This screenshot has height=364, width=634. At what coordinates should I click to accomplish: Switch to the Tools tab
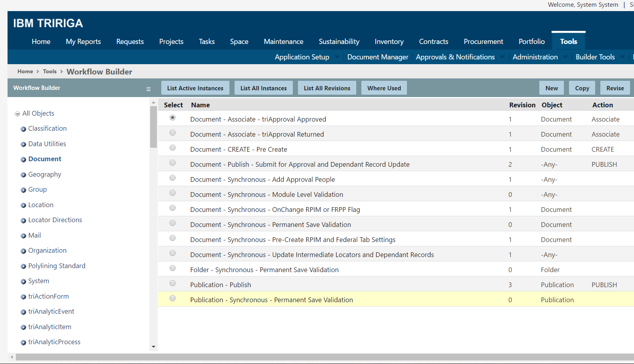point(569,41)
